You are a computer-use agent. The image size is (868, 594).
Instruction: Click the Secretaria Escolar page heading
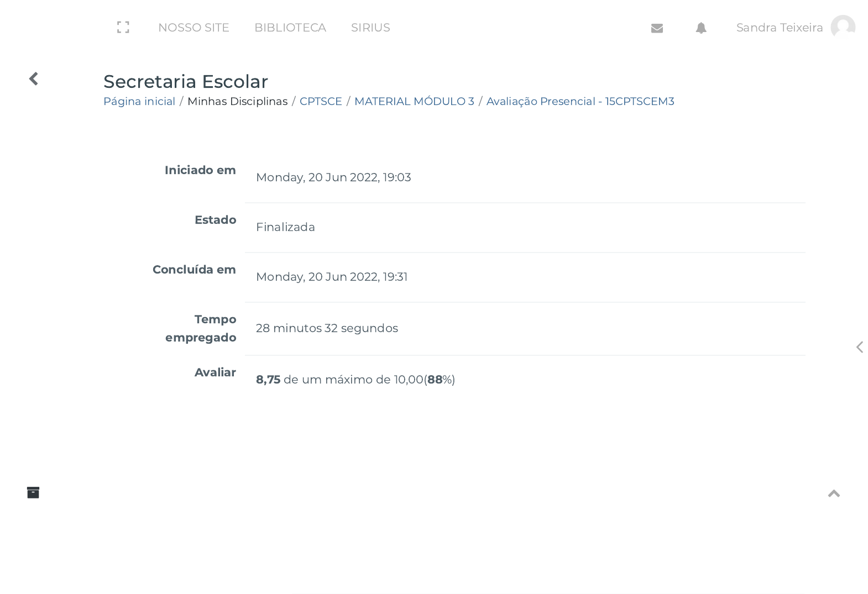(186, 81)
